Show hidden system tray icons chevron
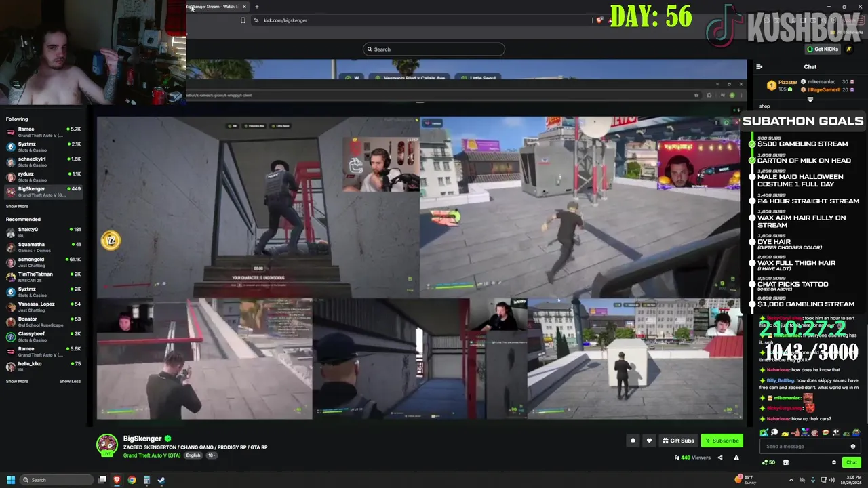The image size is (868, 488). [791, 480]
